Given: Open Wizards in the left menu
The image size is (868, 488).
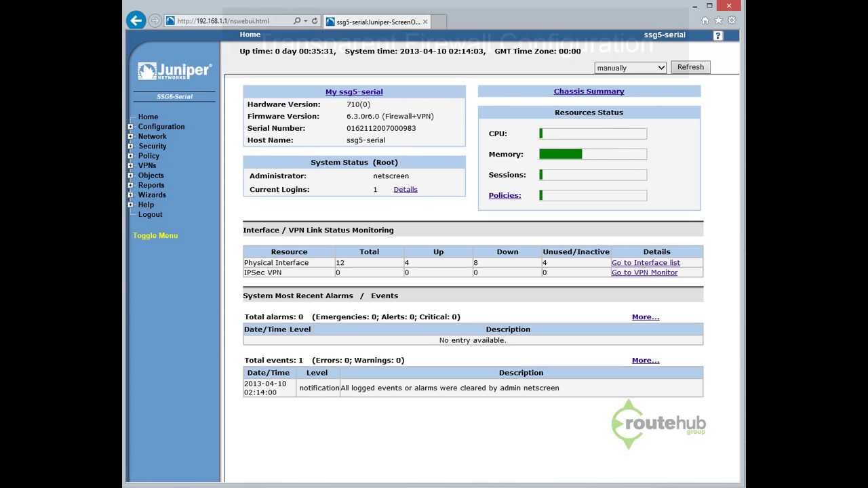Looking at the screenshot, I should 152,195.
